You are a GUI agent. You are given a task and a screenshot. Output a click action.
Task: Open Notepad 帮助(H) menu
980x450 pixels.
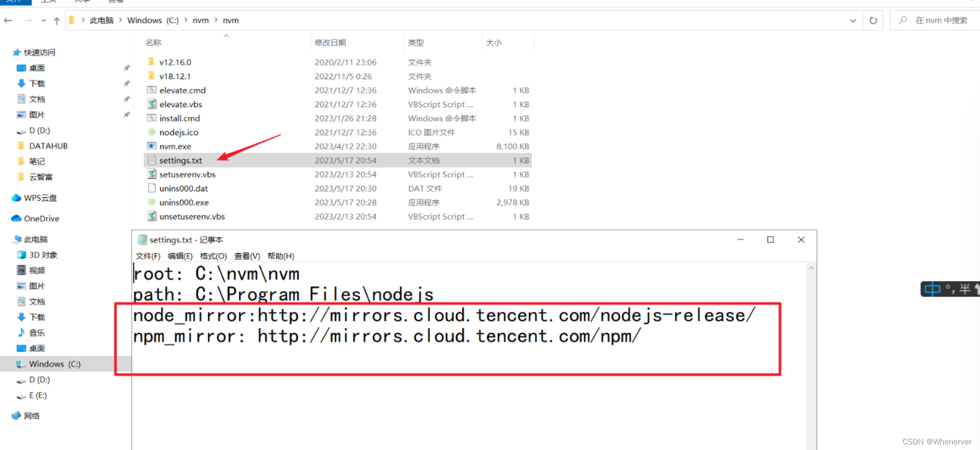(x=281, y=256)
